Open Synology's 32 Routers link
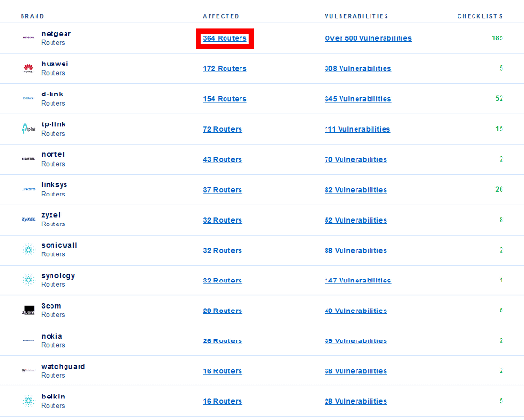This screenshot has width=524, height=420. click(223, 281)
